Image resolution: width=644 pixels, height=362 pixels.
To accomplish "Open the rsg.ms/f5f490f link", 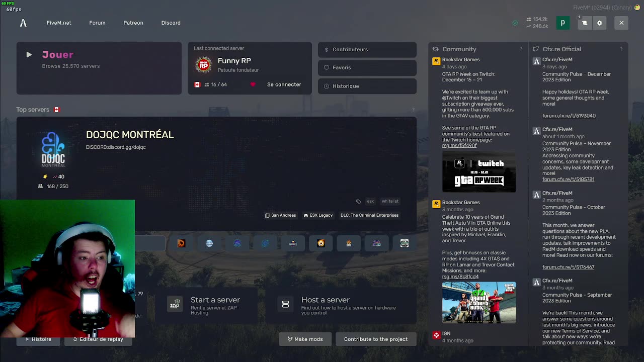I will tap(459, 146).
